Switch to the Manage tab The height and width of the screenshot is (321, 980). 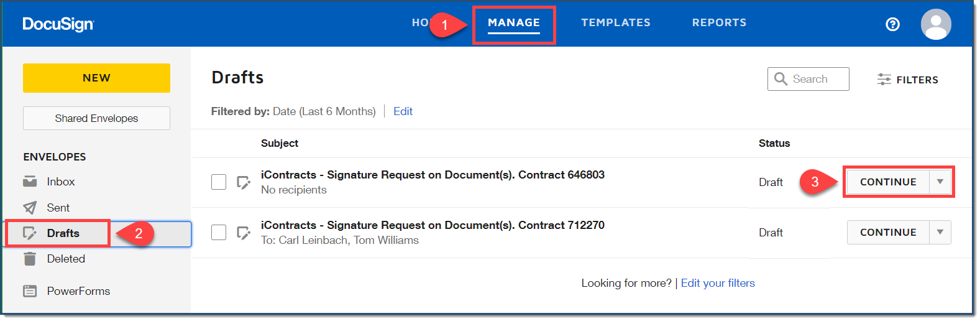(514, 23)
